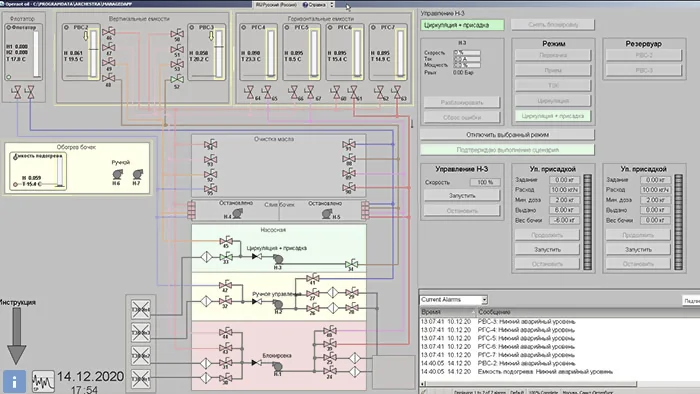Select valve 48 below РВС-2 valves

108,79
